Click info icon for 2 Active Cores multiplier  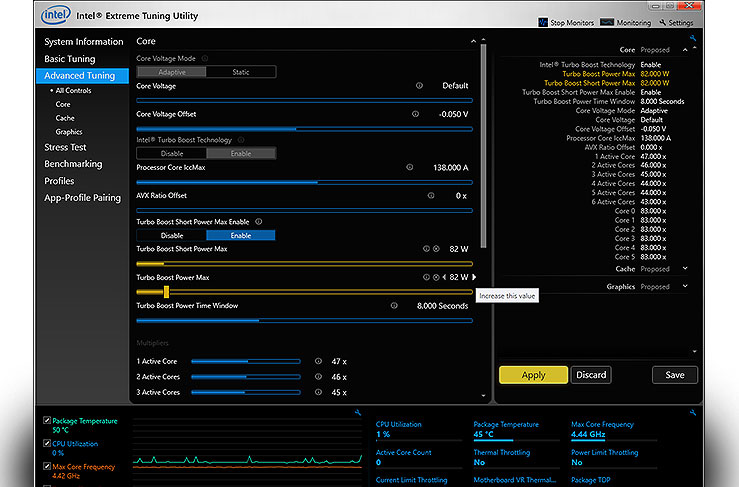[318, 377]
